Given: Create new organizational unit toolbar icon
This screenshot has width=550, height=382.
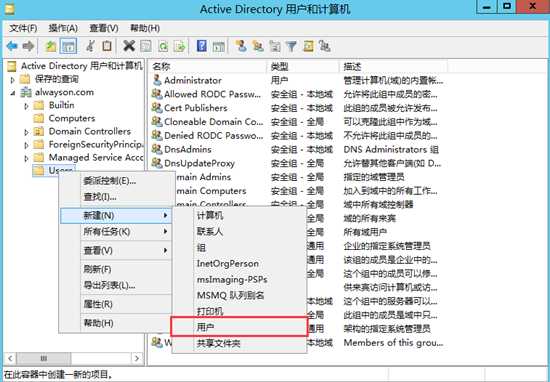Looking at the screenshot, I should [275, 46].
